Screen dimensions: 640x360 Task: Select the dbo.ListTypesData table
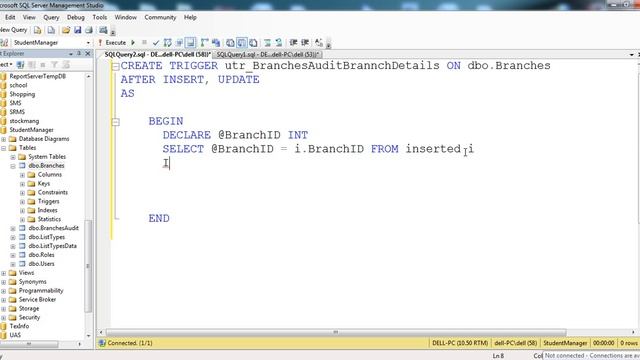point(53,246)
